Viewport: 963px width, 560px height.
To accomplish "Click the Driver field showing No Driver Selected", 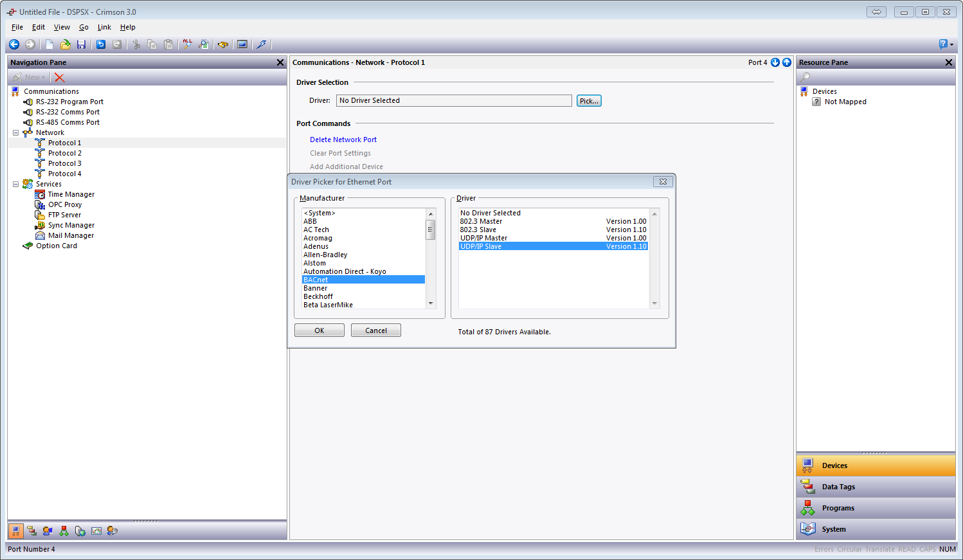I will 454,101.
